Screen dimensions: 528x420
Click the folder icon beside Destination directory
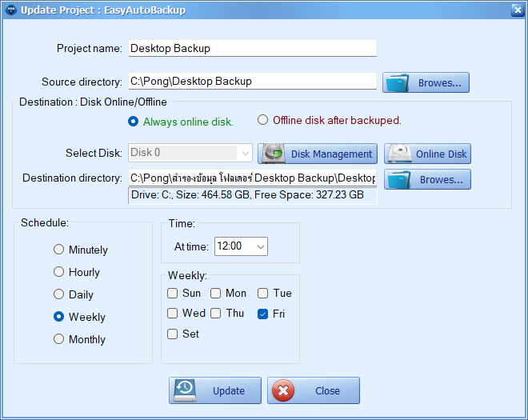point(399,179)
